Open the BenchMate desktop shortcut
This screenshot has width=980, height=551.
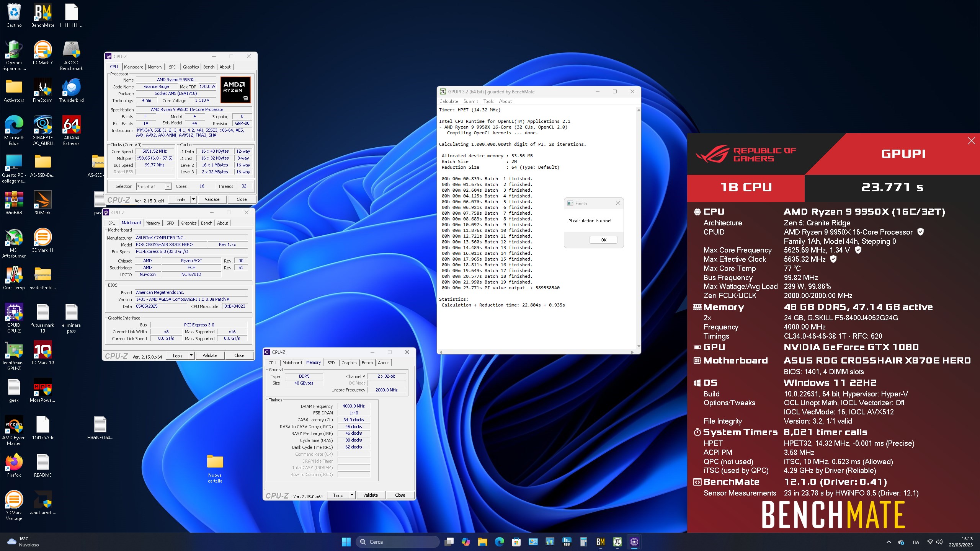42,15
